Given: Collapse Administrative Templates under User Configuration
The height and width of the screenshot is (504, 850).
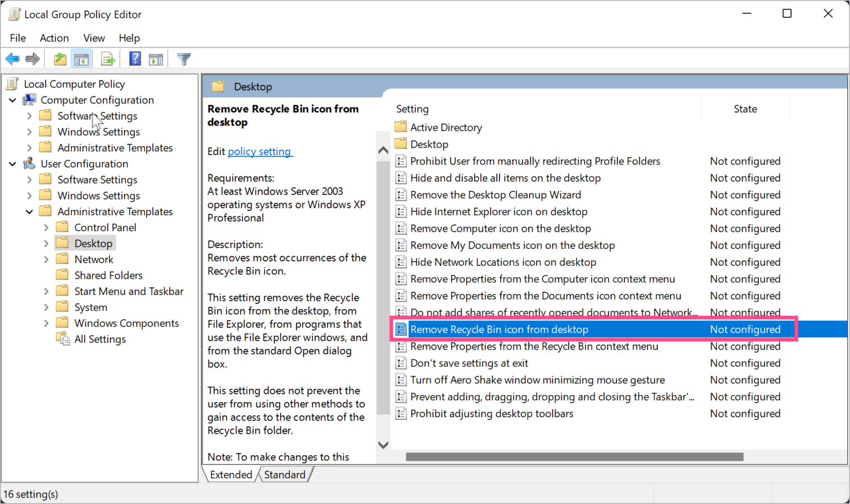Looking at the screenshot, I should tap(29, 212).
